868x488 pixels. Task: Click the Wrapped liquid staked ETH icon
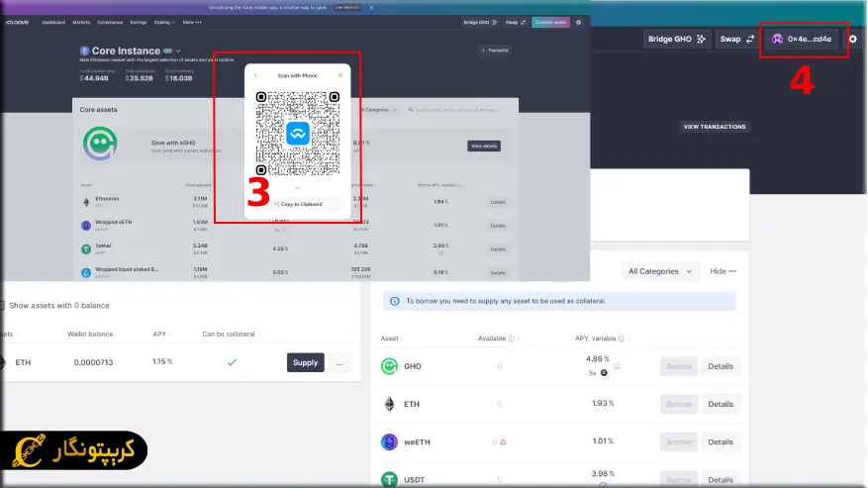point(86,272)
